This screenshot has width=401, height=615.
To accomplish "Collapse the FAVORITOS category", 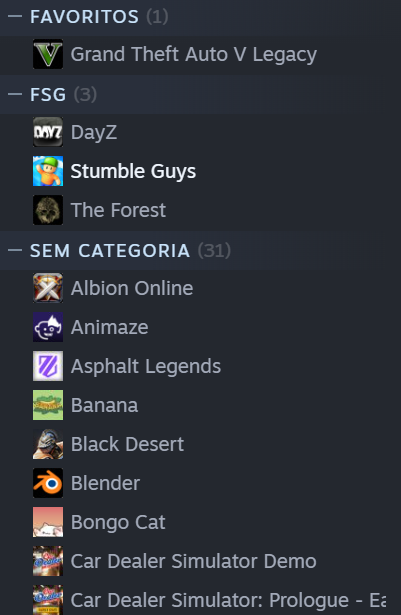I will click(x=15, y=16).
